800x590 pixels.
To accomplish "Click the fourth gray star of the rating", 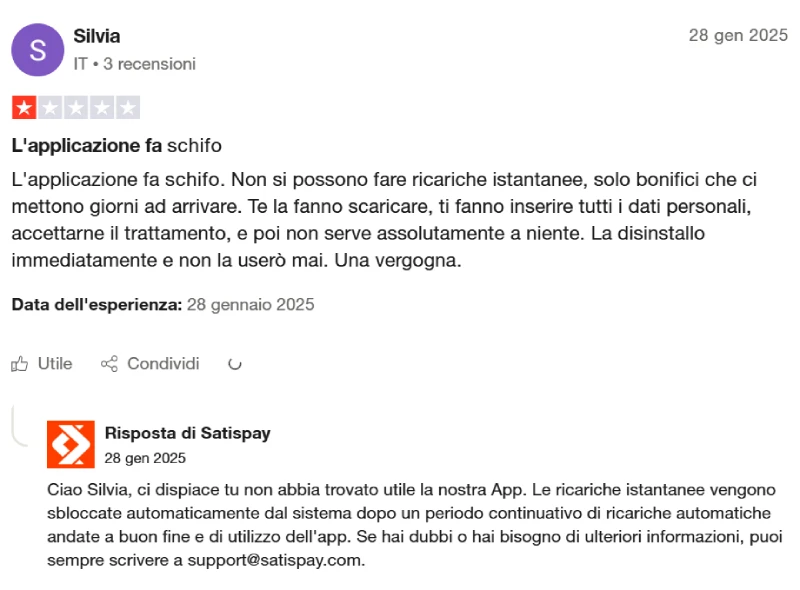I will (100, 104).
